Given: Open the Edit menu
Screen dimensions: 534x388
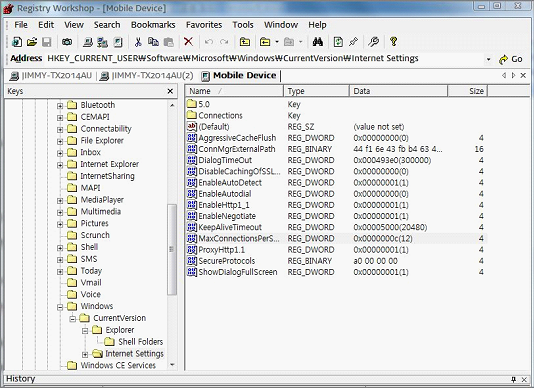Looking at the screenshot, I should 46,25.
